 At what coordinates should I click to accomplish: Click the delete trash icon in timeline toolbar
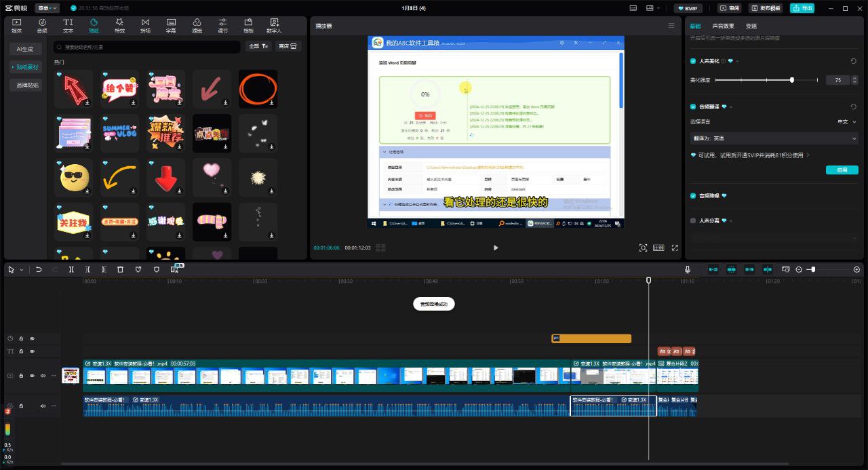point(120,269)
